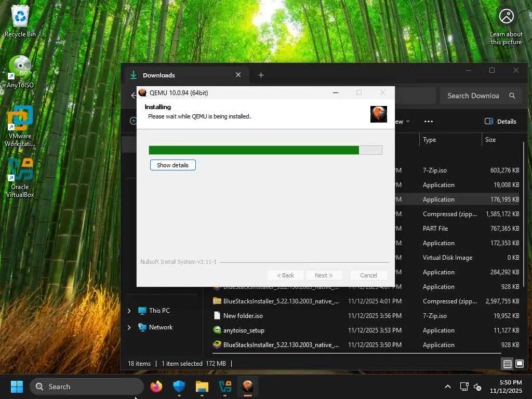Image resolution: width=532 pixels, height=399 pixels.
Task: Select BlueStacksInstaller compressed file at 4:01 PM
Action: tap(281, 301)
